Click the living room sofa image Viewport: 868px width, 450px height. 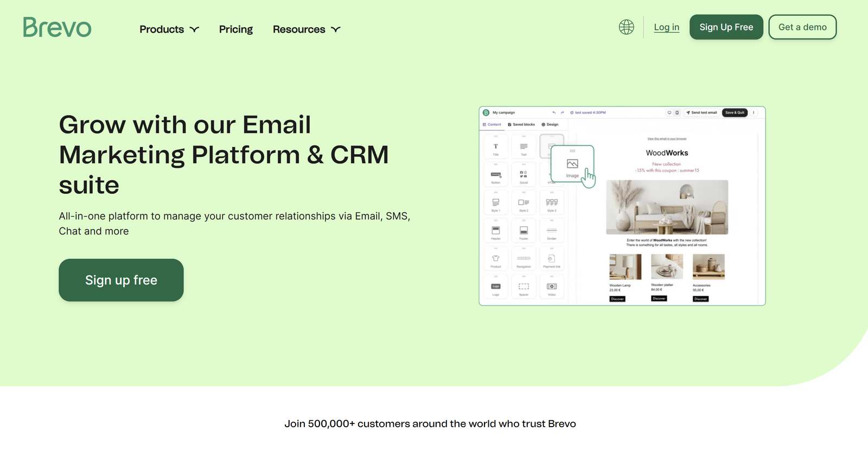(x=667, y=207)
